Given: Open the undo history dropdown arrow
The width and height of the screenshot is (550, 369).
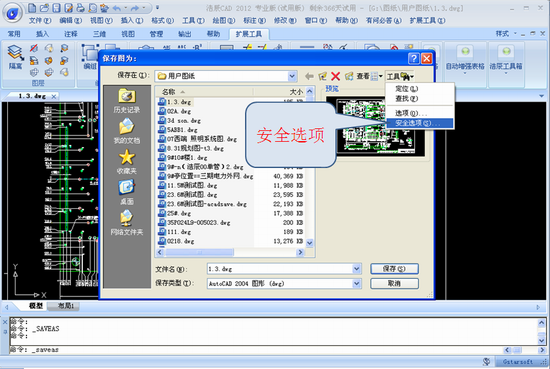Looking at the screenshot, I should tap(125, 8).
